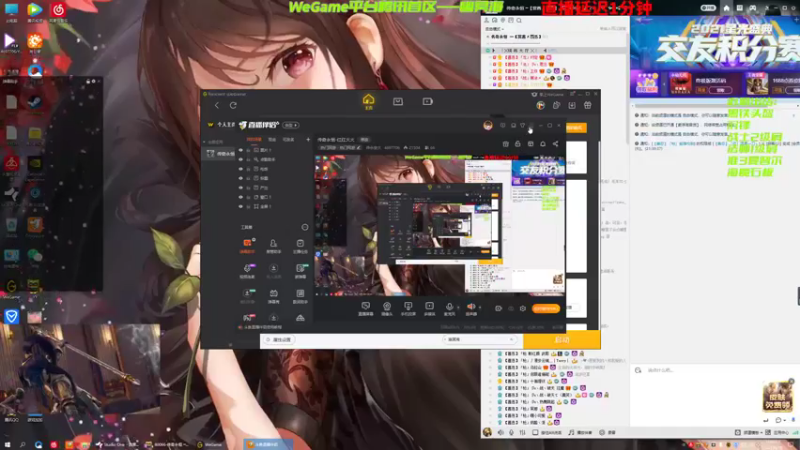Open streaming settings gear icon

point(522,308)
